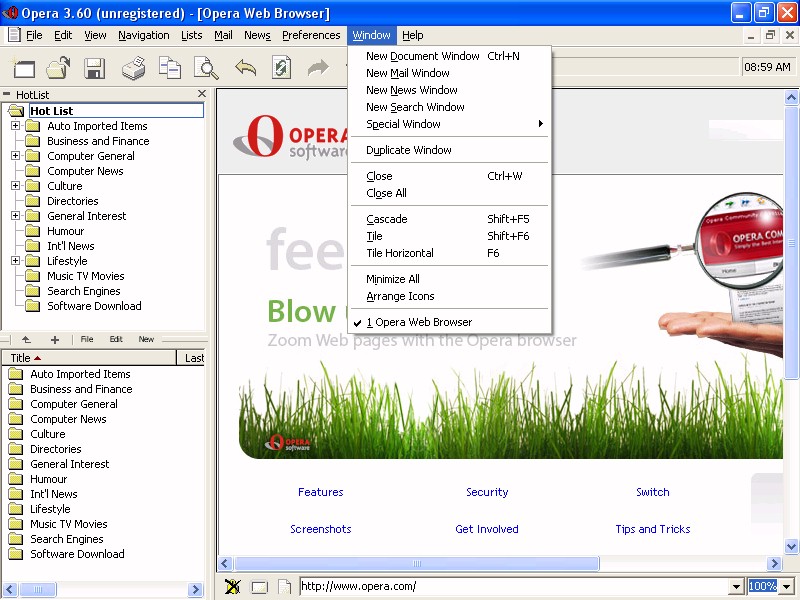Open the Switch link

pyautogui.click(x=653, y=492)
